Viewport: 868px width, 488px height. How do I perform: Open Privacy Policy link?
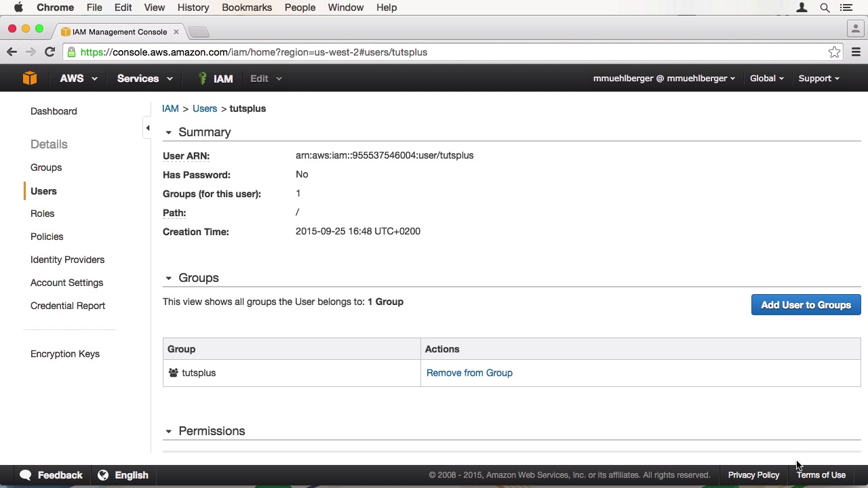[753, 475]
